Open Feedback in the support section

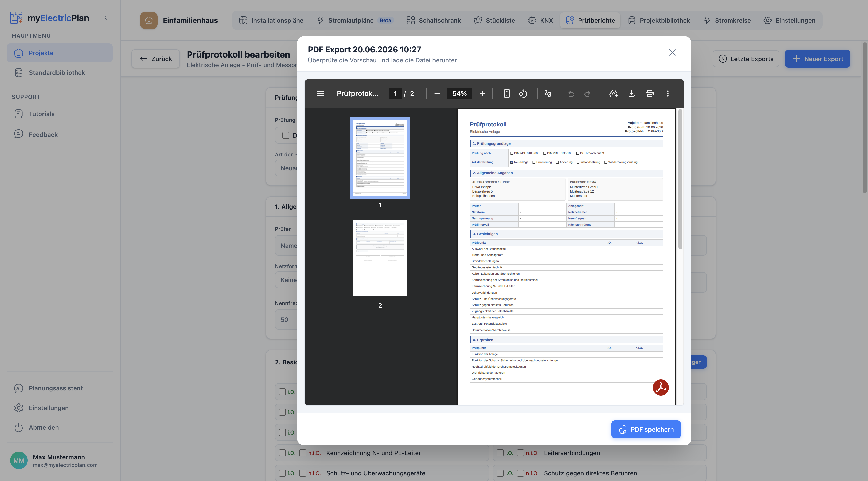(59, 135)
